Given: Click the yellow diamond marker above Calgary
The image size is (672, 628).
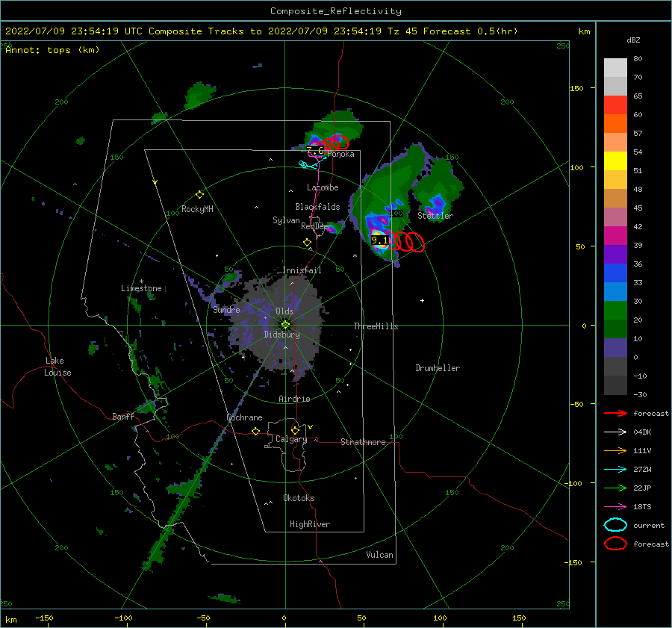Looking at the screenshot, I should click(x=295, y=430).
